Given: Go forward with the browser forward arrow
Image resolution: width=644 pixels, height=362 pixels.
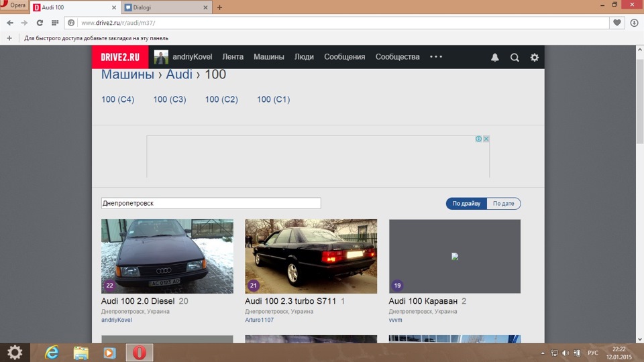Looking at the screenshot, I should pos(24,23).
